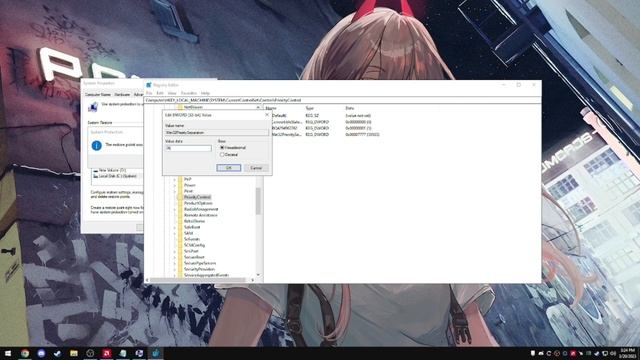Open the View menu in Registry Editor

coord(172,93)
